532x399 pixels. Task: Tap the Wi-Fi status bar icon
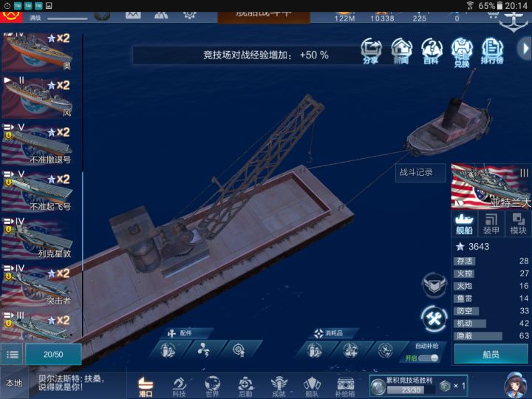[x=470, y=5]
